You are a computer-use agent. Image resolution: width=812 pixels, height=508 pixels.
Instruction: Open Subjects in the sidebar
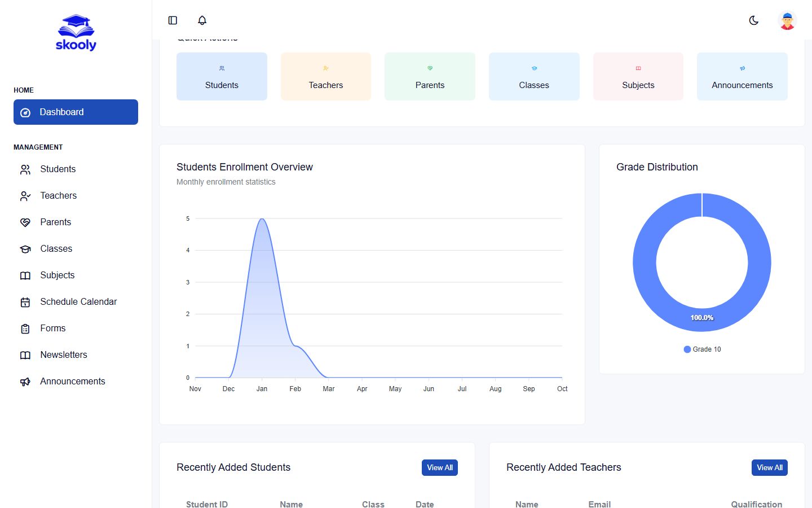point(76,275)
